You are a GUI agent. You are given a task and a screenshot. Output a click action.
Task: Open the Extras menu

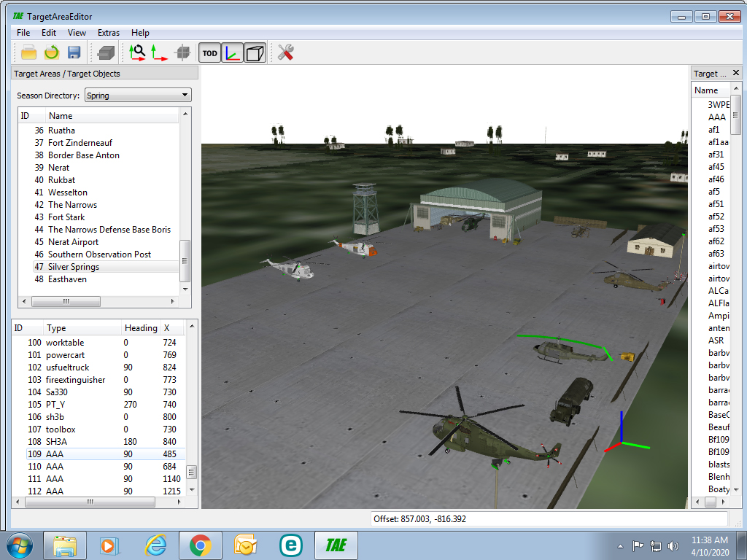pyautogui.click(x=109, y=33)
